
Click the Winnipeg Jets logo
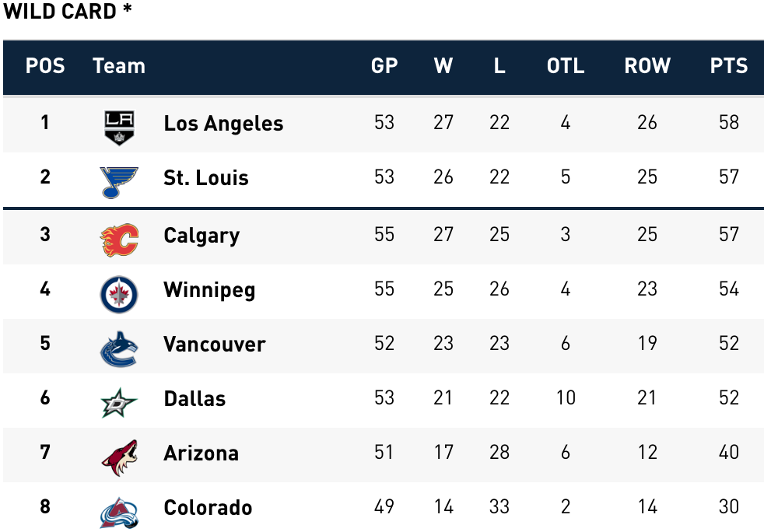click(119, 295)
